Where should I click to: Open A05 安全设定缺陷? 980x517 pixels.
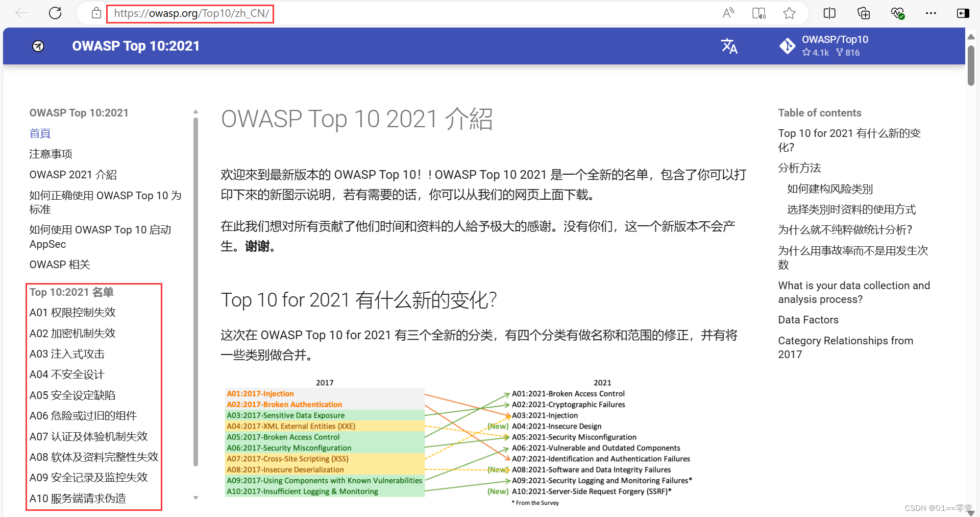pos(72,395)
